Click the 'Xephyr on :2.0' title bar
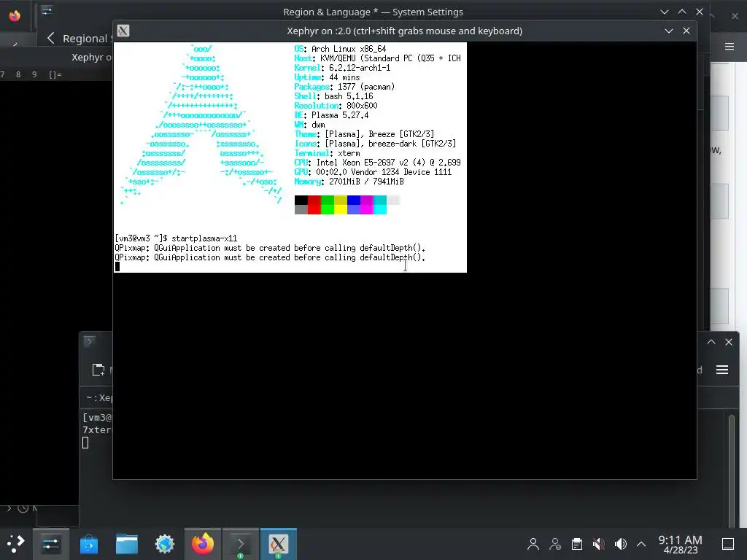Screen dimensions: 747x560 click(x=404, y=31)
